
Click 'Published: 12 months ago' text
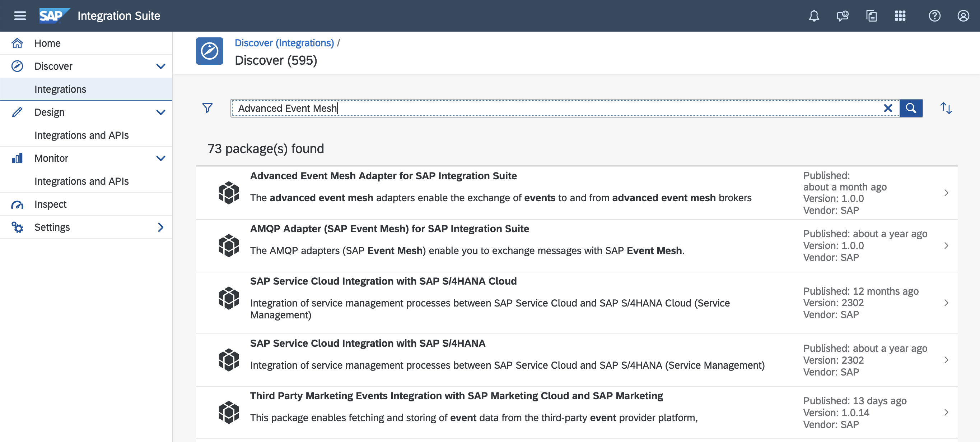(x=861, y=291)
